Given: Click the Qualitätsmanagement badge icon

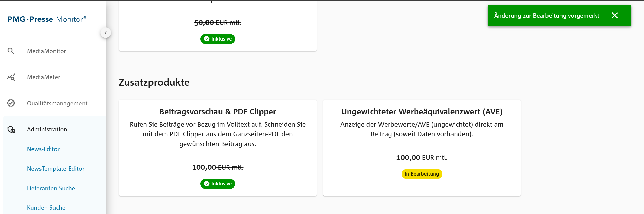Looking at the screenshot, I should tap(11, 103).
